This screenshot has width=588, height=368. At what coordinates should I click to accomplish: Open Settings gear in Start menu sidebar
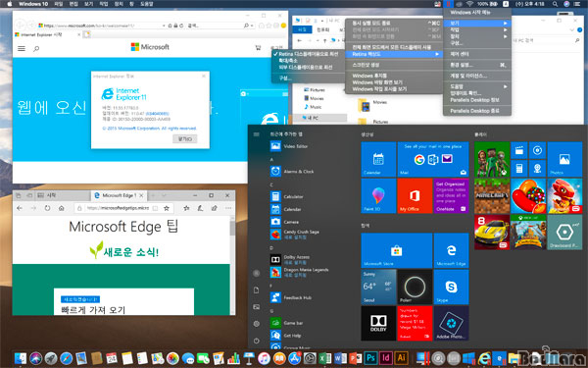coord(257,323)
